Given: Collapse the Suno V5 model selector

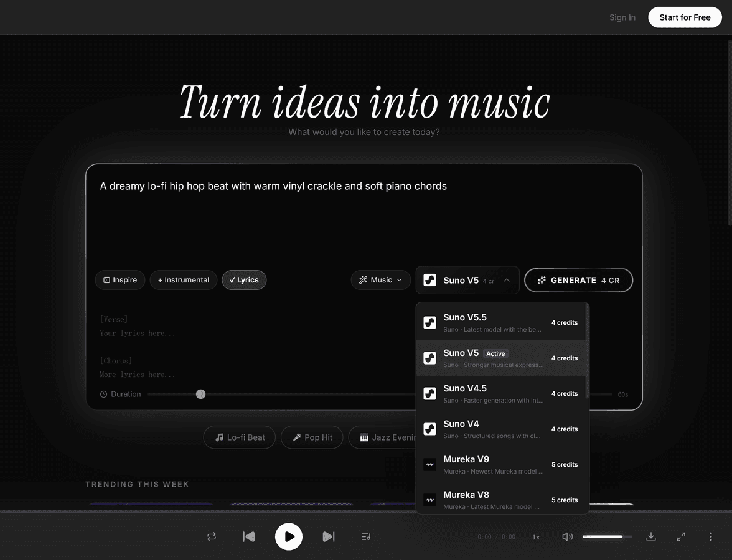Looking at the screenshot, I should [x=467, y=280].
